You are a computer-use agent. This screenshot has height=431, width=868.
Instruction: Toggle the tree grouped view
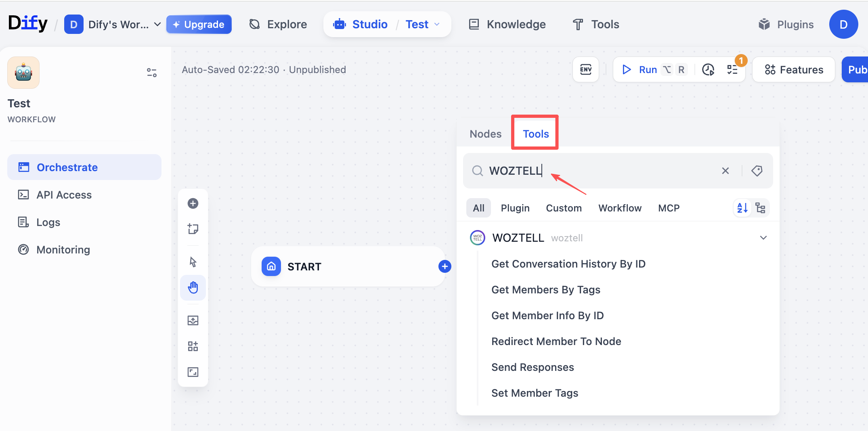[761, 208]
